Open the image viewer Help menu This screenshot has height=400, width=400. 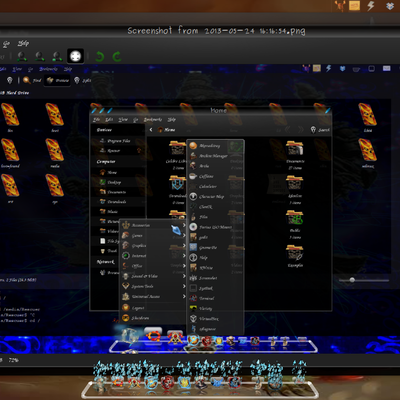click(23, 43)
